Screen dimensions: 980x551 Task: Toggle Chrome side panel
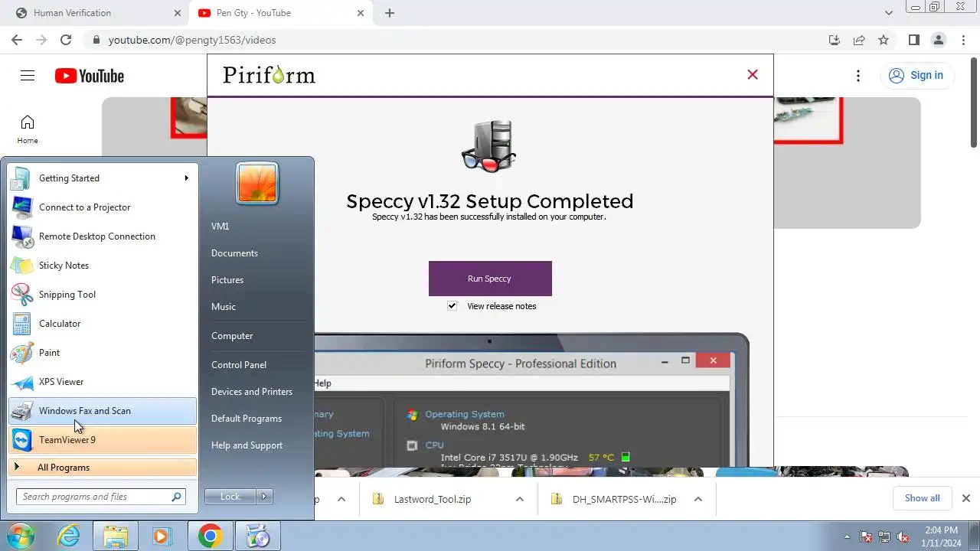[x=913, y=40]
